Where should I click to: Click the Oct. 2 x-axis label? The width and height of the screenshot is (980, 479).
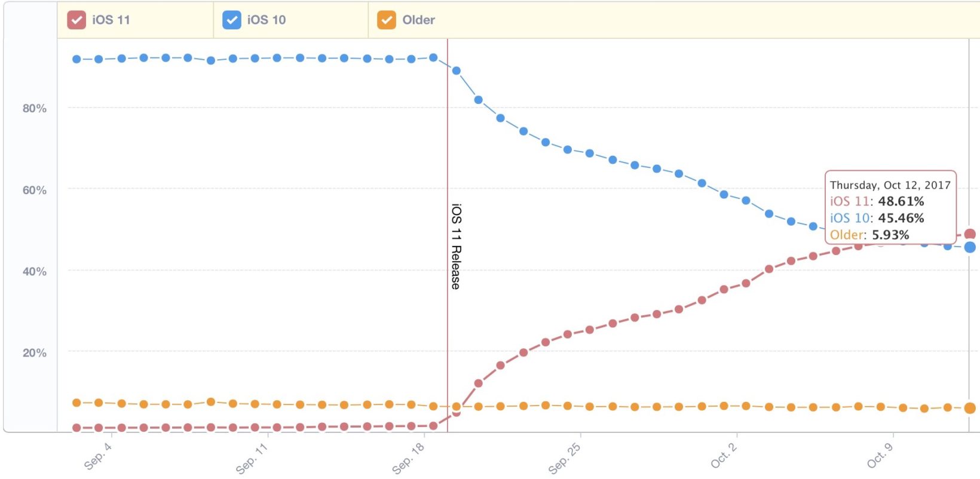pos(724,456)
